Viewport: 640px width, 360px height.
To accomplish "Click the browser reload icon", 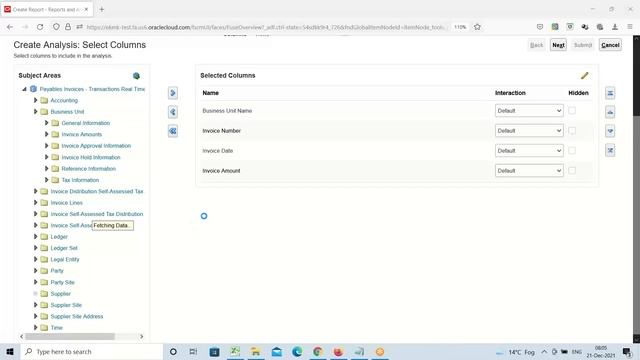I will click(40, 27).
